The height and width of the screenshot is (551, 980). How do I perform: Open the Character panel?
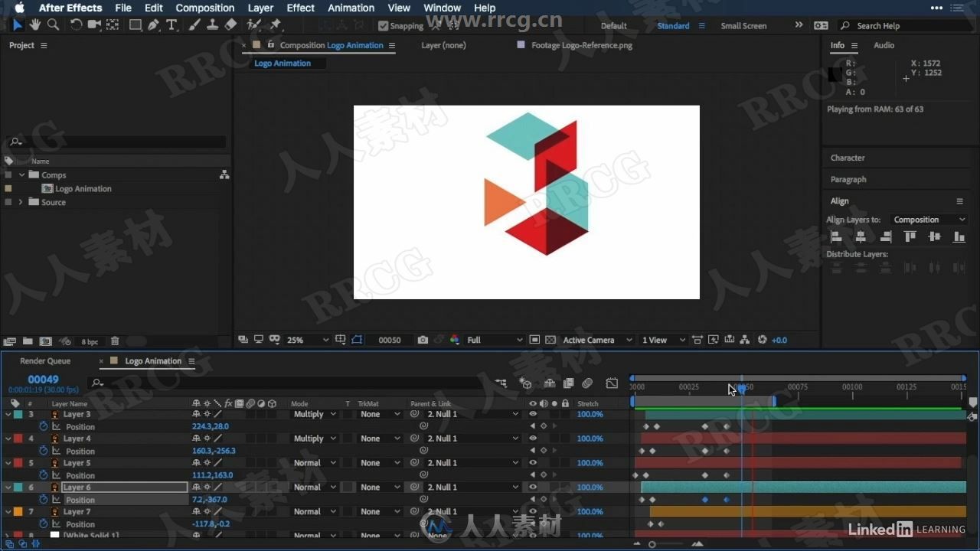848,158
